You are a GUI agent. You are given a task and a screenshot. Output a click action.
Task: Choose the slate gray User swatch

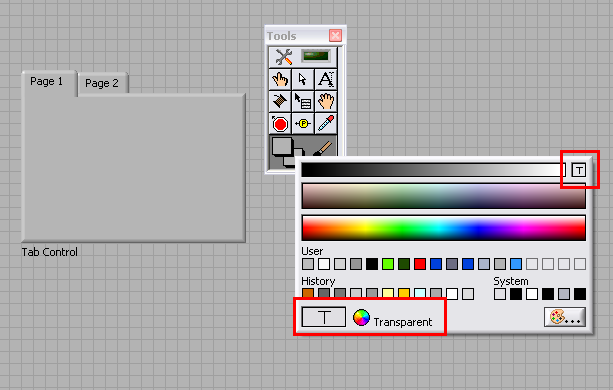[x=452, y=264]
